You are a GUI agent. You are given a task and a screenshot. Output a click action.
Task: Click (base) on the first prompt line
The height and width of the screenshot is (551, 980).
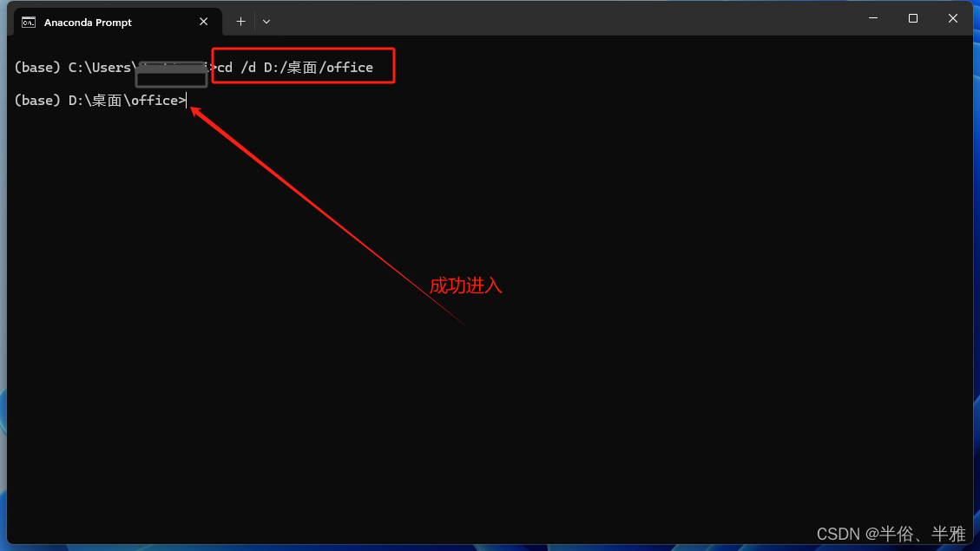(x=36, y=68)
